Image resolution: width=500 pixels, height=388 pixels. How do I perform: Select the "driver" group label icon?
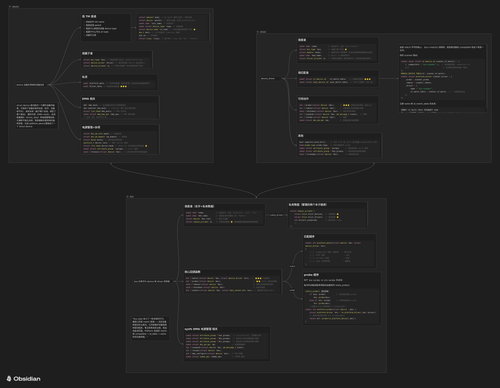pyautogui.click(x=258, y=32)
